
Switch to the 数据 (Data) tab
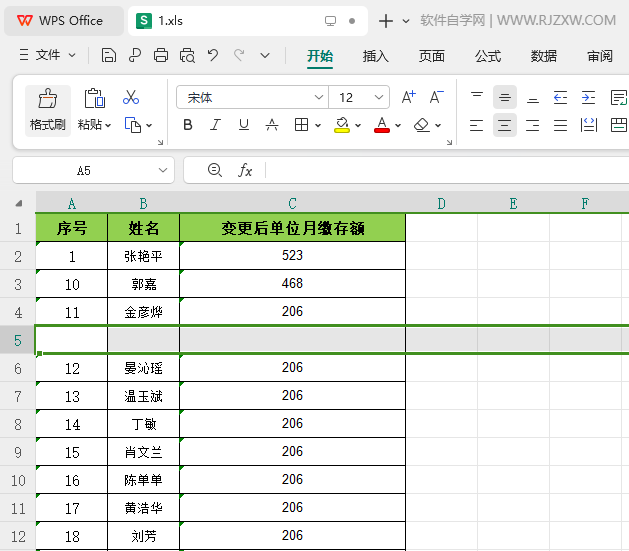pos(544,56)
